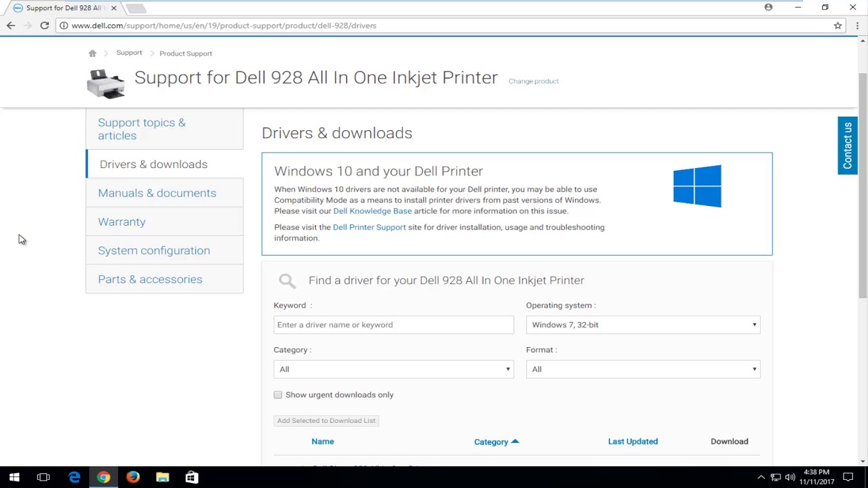The image size is (868, 488).
Task: Open the Dell Knowledge Base link
Action: tap(372, 211)
